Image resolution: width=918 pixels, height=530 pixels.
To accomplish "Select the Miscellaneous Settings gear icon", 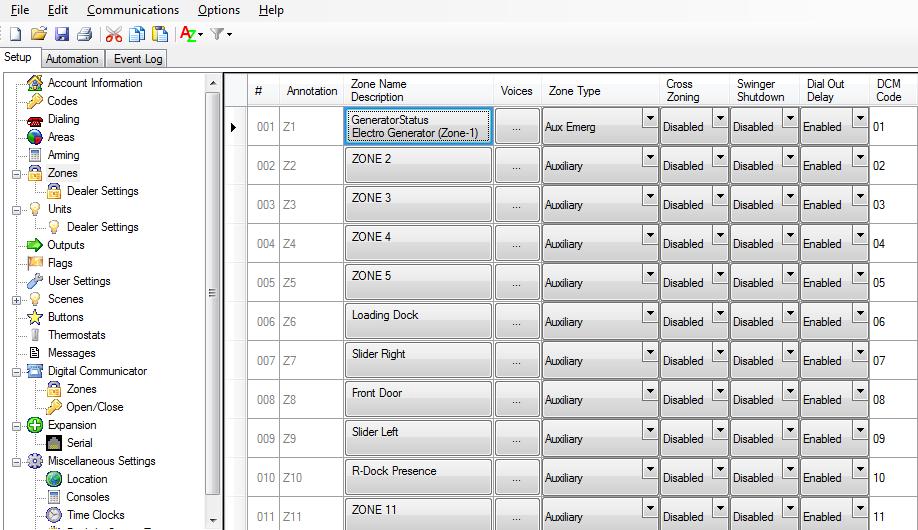I will click(35, 461).
